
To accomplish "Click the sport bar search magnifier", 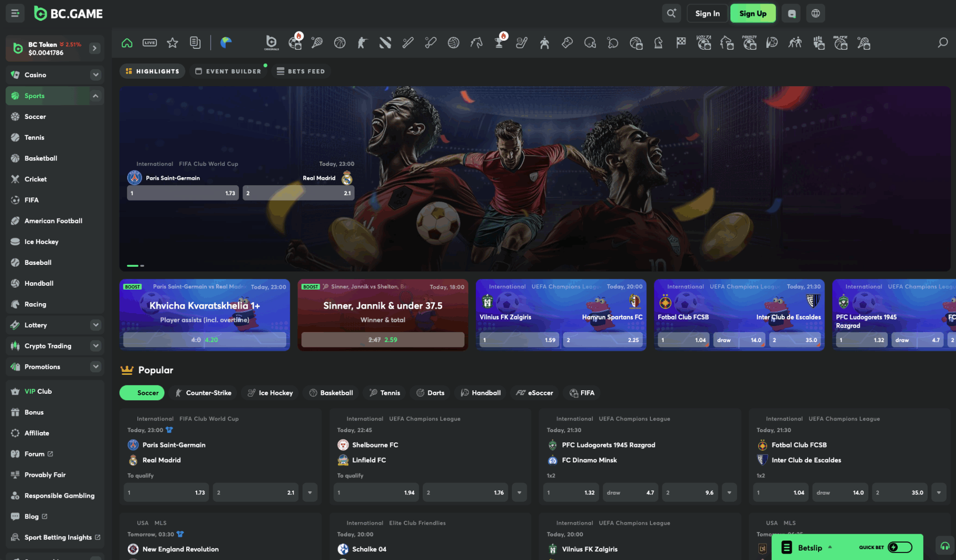I will [x=943, y=43].
